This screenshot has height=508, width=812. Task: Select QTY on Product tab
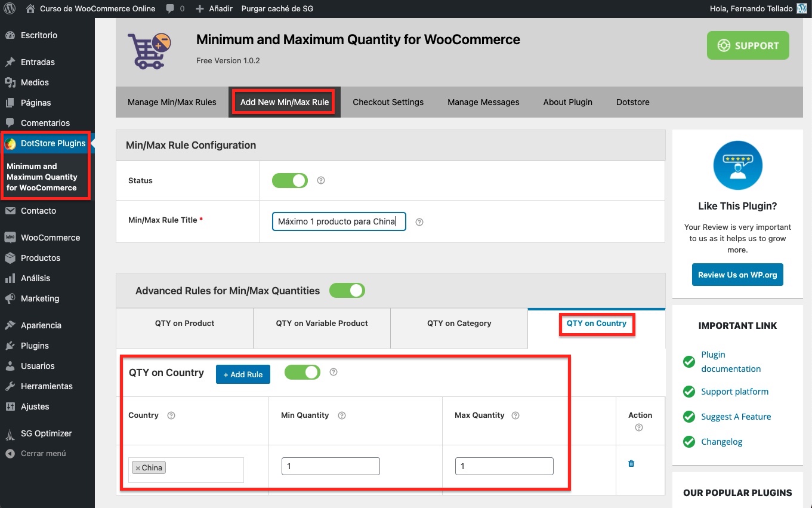(x=185, y=328)
